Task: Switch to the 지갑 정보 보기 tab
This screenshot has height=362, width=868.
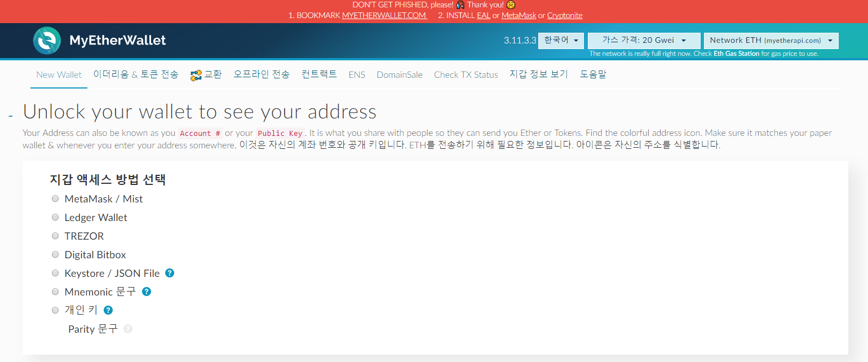Action: (539, 74)
